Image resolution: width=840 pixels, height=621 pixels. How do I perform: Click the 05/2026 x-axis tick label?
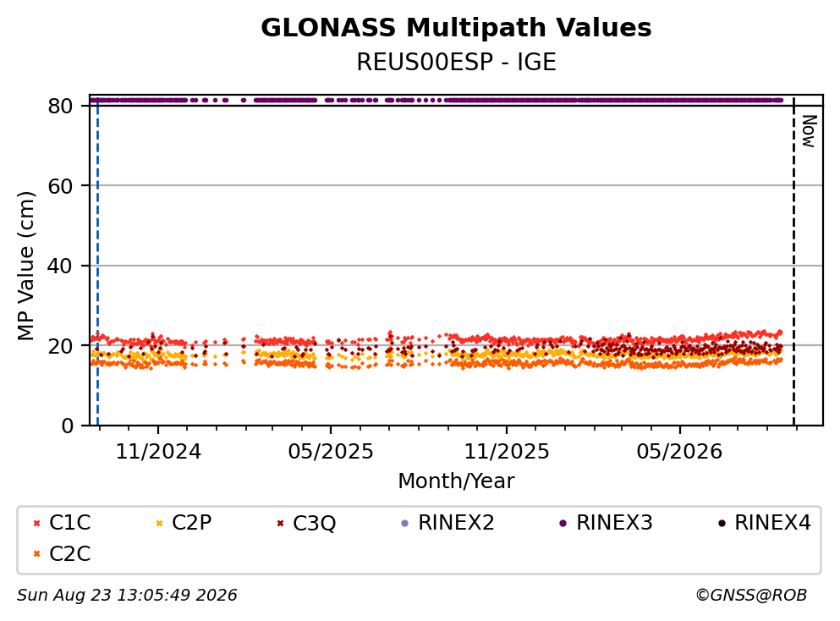[x=679, y=452]
